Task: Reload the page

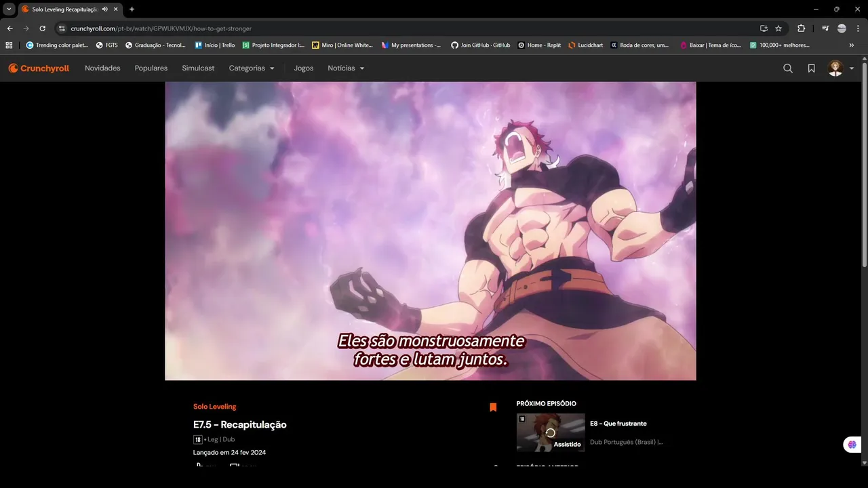Action: click(x=42, y=28)
